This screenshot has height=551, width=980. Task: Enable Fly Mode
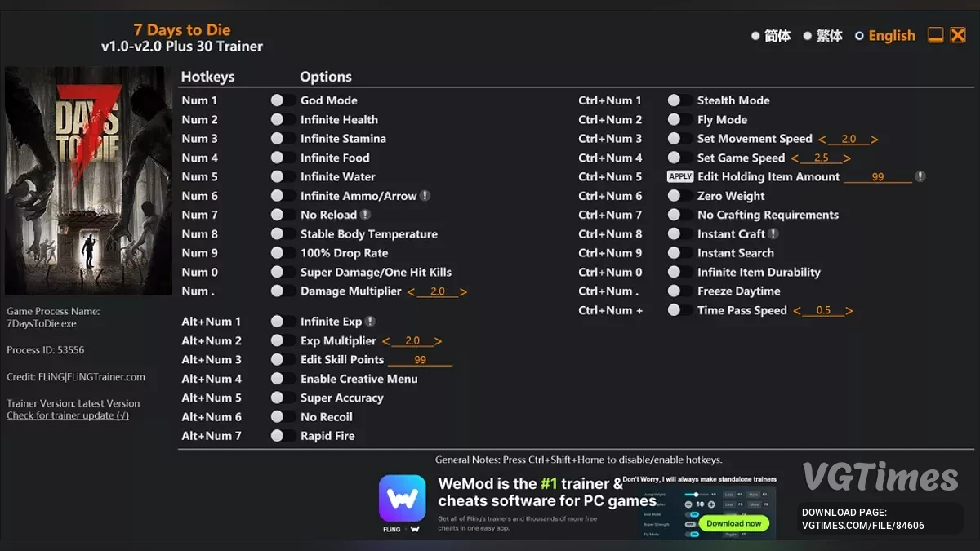point(680,119)
